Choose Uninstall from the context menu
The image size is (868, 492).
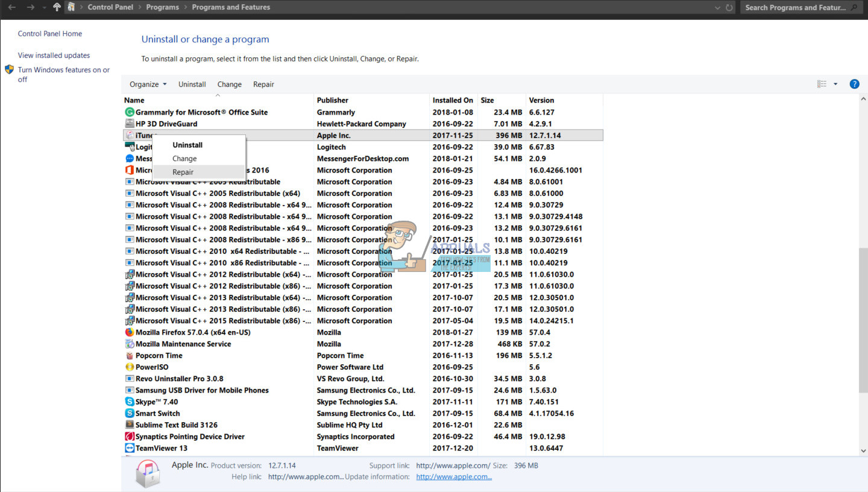(x=199, y=145)
